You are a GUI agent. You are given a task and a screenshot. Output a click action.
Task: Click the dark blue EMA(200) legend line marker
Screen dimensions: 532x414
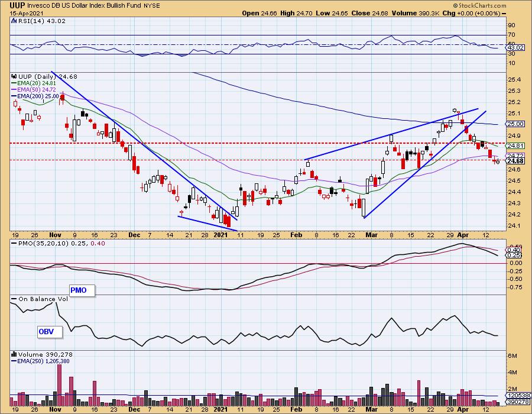[x=14, y=96]
